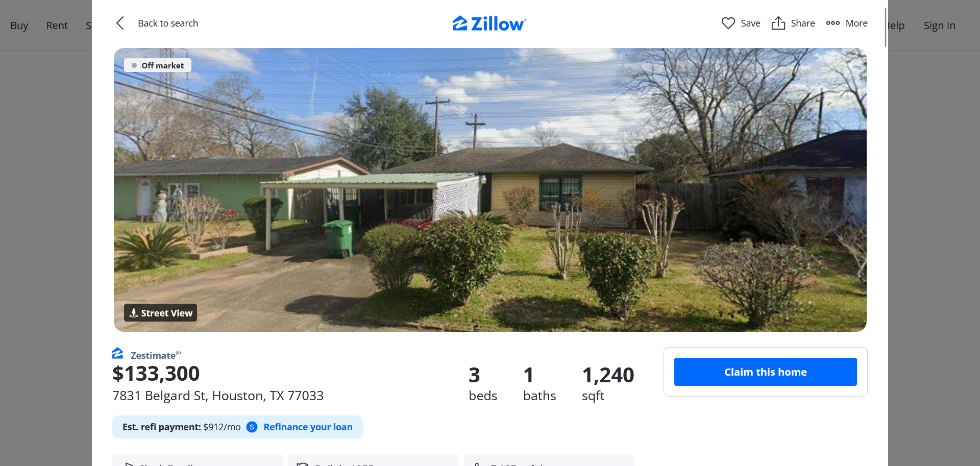
Task: Click the Street View person icon
Action: click(x=134, y=313)
